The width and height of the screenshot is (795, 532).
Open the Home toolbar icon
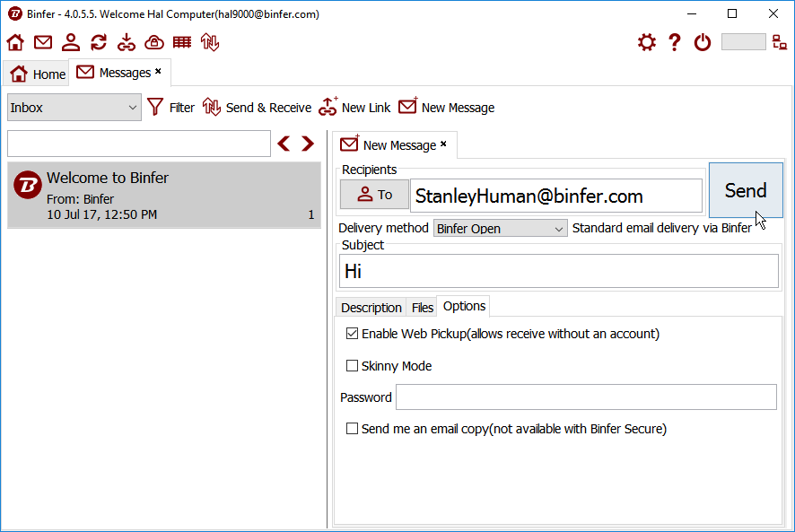pyautogui.click(x=15, y=42)
